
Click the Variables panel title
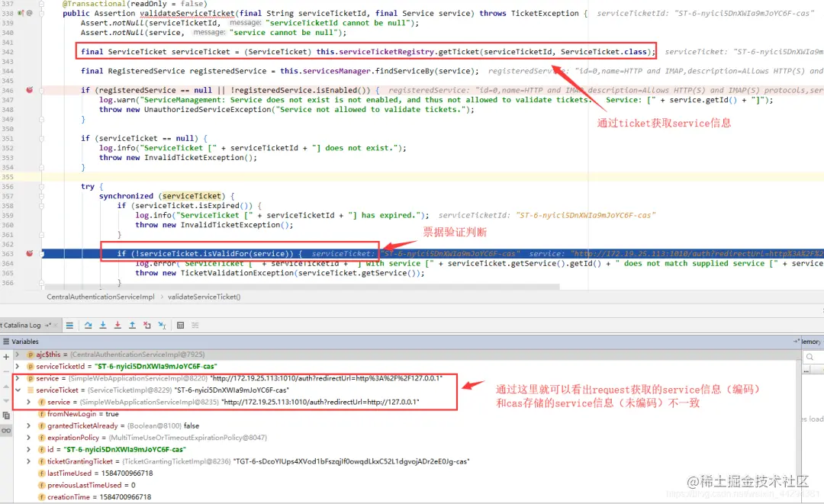point(25,342)
